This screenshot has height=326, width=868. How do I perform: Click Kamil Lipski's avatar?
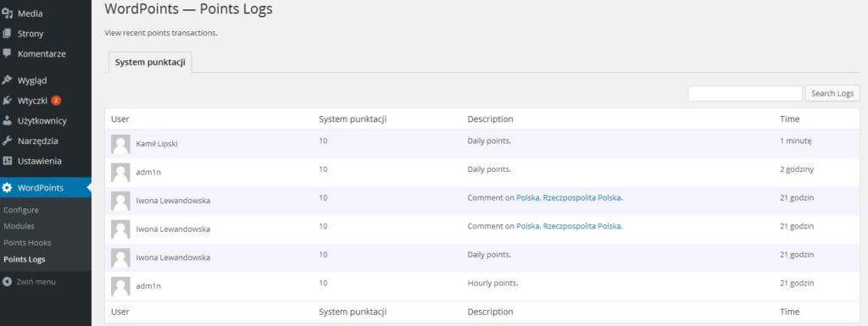pyautogui.click(x=120, y=144)
